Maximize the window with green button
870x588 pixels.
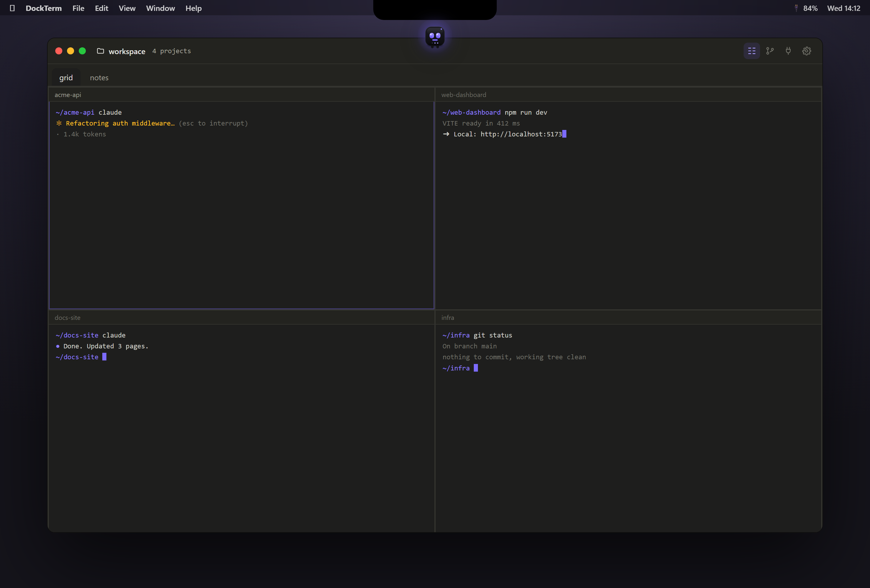point(82,51)
